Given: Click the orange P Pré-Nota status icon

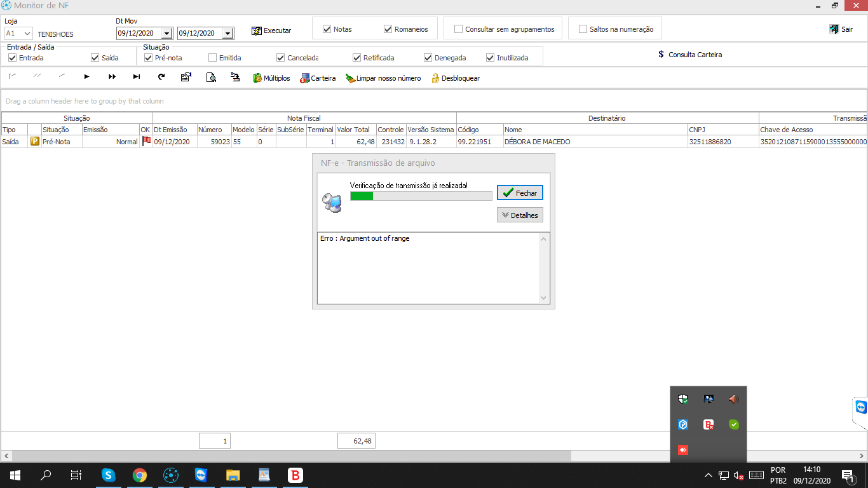Looking at the screenshot, I should point(35,142).
